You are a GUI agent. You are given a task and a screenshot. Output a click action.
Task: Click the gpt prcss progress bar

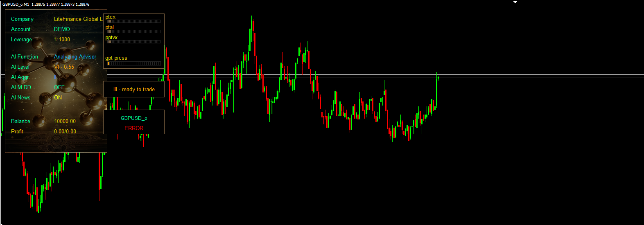[x=134, y=63]
